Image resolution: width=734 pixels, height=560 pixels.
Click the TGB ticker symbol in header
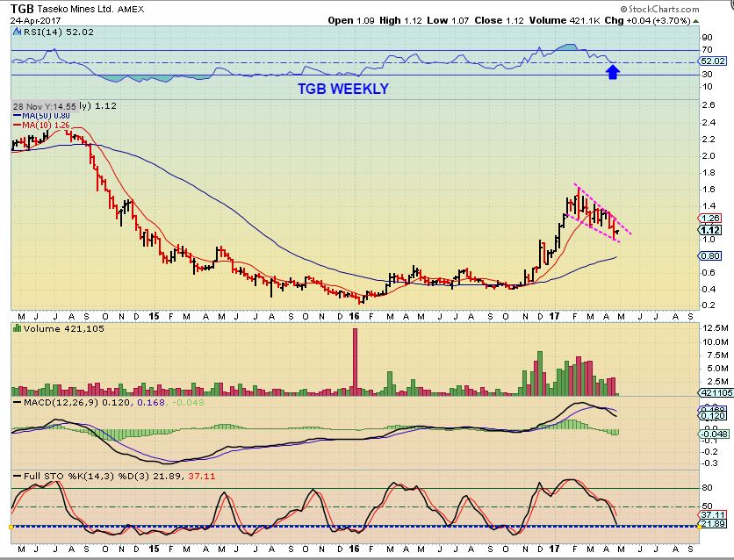pyautogui.click(x=22, y=9)
